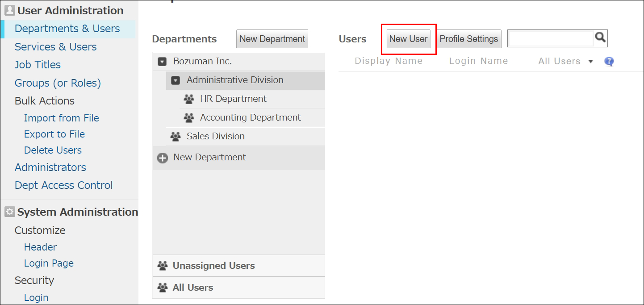644x305 pixels.
Task: Click the User Administration person icon
Action: click(9, 10)
